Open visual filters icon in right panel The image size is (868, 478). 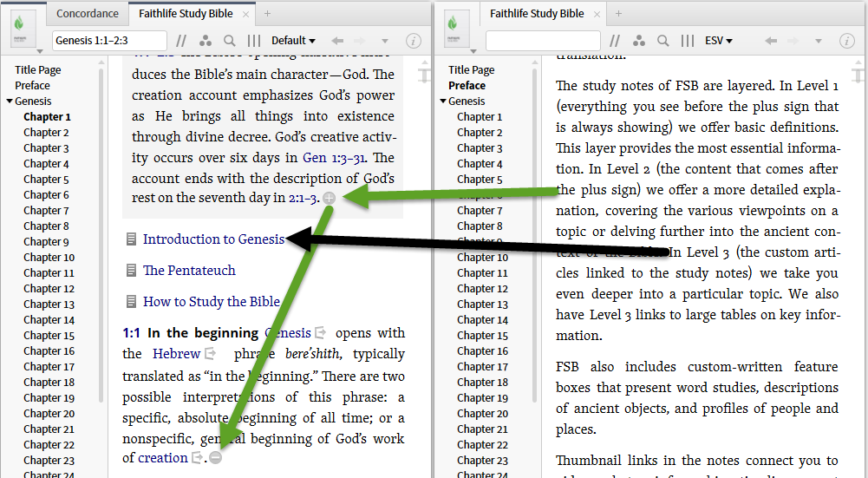[x=639, y=41]
